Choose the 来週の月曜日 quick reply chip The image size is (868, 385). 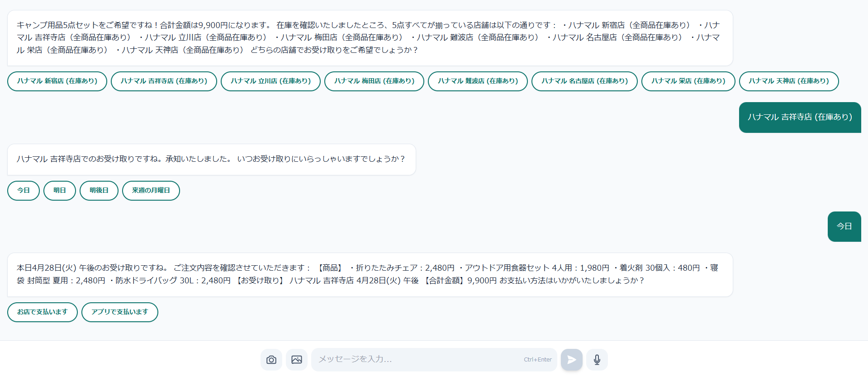(x=151, y=191)
